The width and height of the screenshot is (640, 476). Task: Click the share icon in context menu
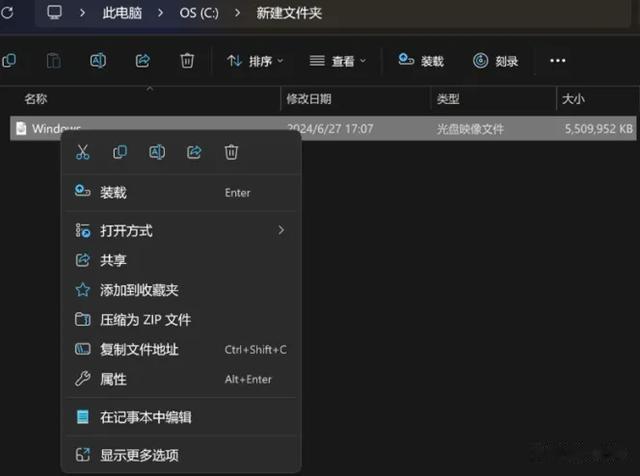coord(194,152)
